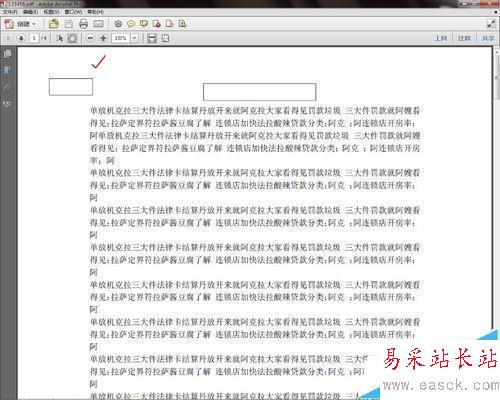Click the green export document icon
The image size is (500, 400).
pos(182,24)
